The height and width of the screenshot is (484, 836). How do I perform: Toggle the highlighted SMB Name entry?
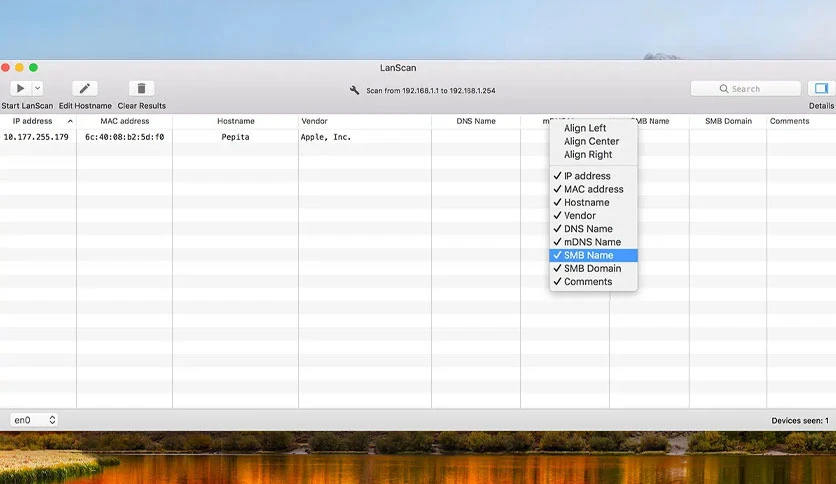[593, 255]
